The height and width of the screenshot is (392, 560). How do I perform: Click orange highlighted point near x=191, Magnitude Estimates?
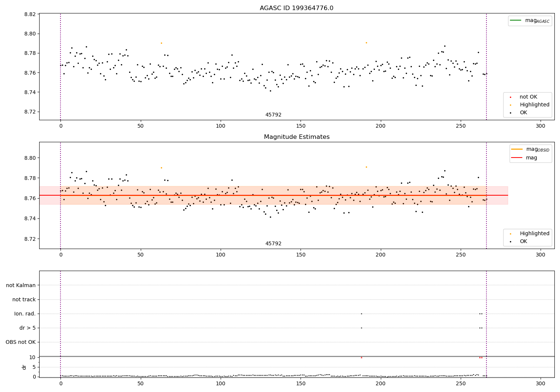(x=366, y=167)
